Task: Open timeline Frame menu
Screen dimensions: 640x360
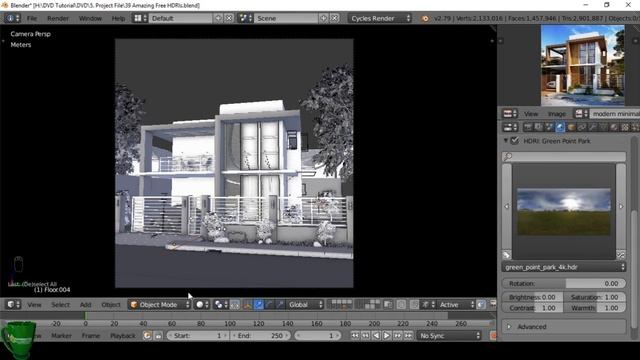Action: point(91,336)
